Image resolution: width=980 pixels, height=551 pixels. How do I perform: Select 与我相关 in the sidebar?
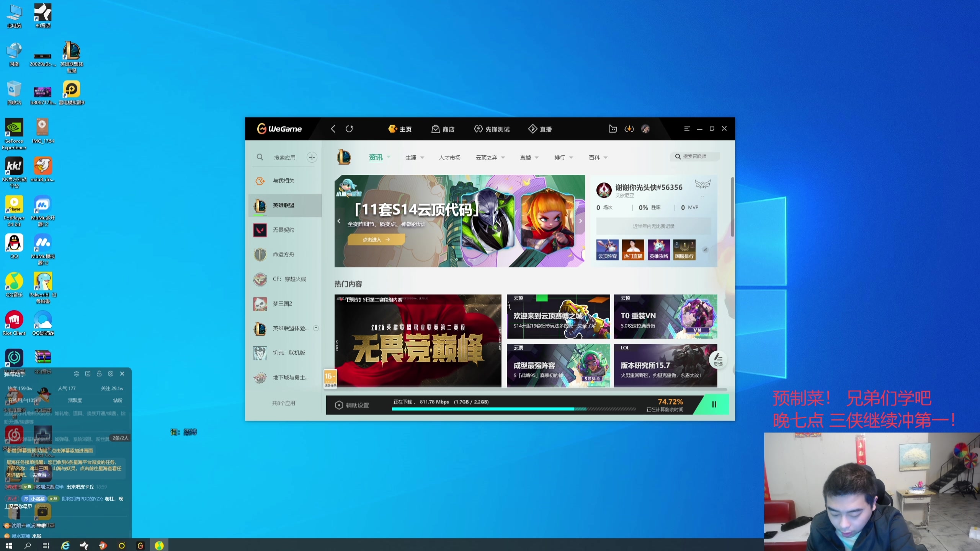pos(285,181)
